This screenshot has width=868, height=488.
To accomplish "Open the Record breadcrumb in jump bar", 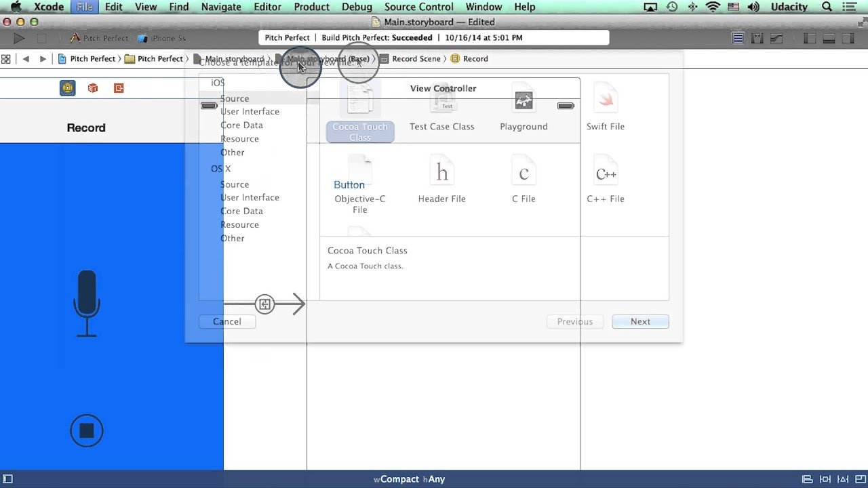I will tap(469, 59).
